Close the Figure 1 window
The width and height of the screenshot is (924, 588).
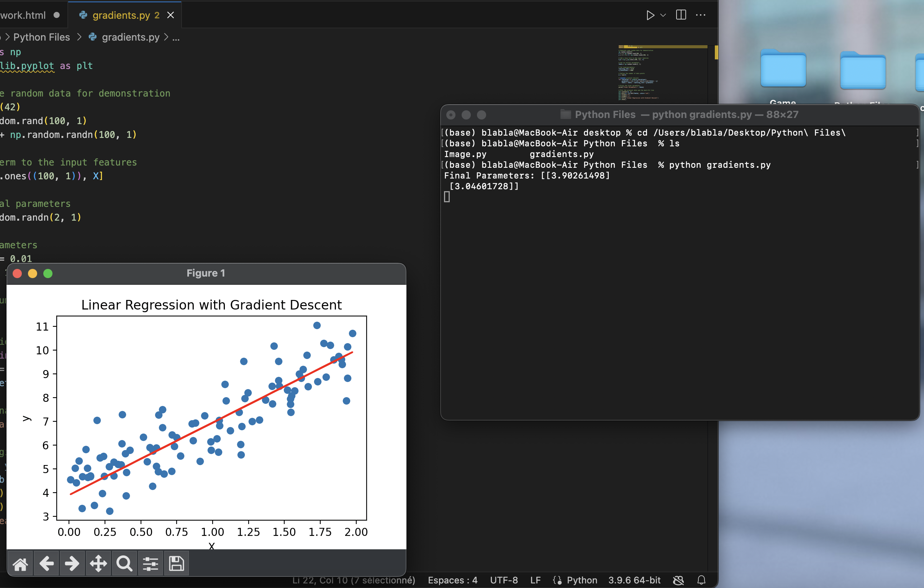(x=17, y=273)
